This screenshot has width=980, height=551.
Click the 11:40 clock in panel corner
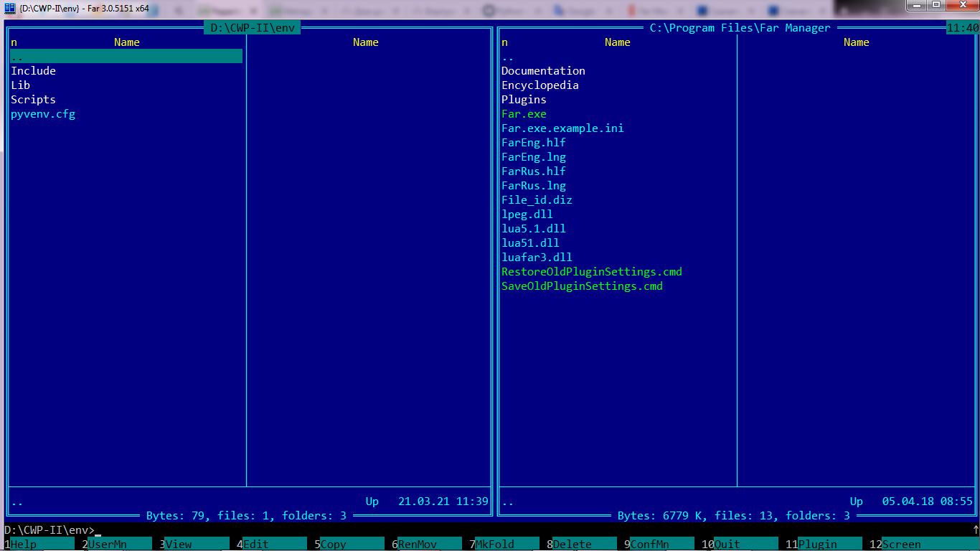click(x=963, y=28)
